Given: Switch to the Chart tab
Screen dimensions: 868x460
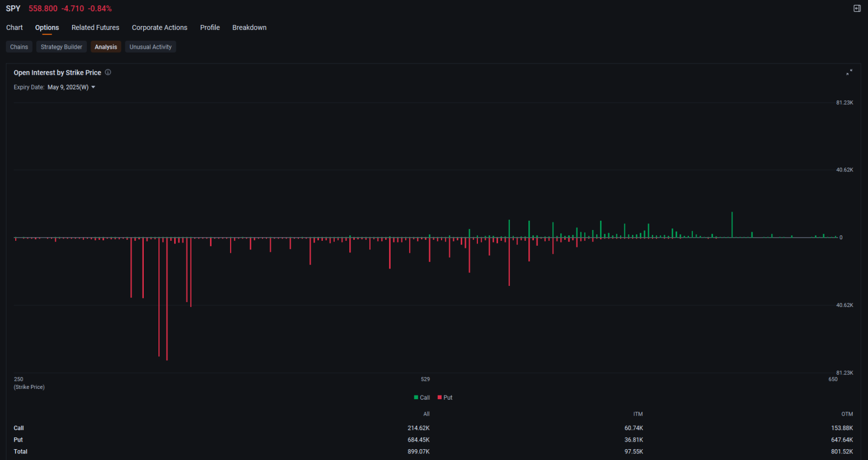Looking at the screenshot, I should 15,28.
